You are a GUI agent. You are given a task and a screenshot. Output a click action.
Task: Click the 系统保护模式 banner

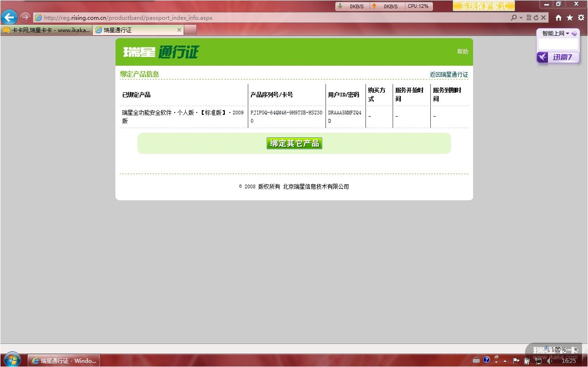point(484,6)
